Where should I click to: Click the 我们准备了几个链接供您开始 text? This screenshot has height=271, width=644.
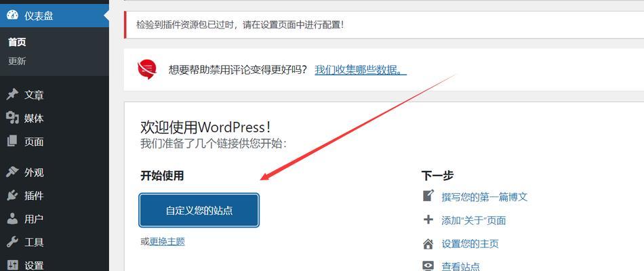pyautogui.click(x=214, y=144)
